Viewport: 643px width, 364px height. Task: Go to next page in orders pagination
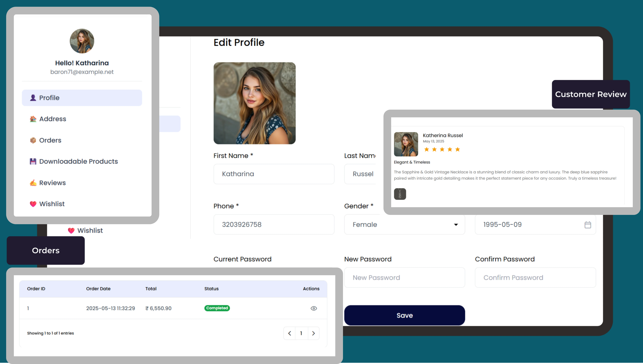313,333
